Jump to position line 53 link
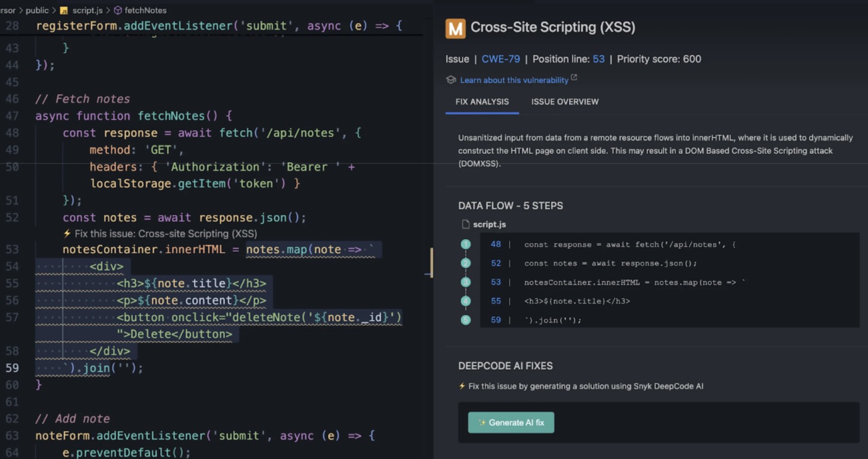Image resolution: width=868 pixels, height=459 pixels. pyautogui.click(x=598, y=59)
